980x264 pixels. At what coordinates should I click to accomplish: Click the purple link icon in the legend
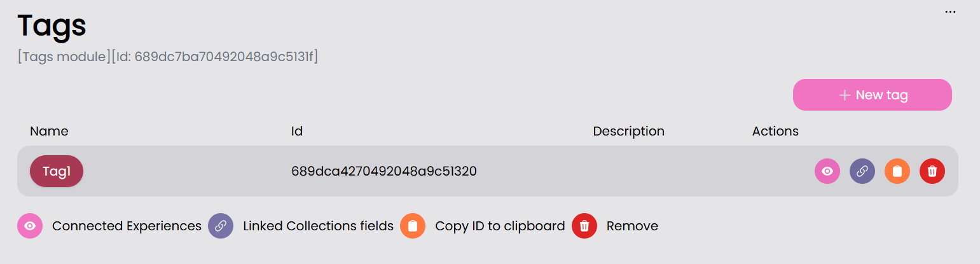coord(221,226)
